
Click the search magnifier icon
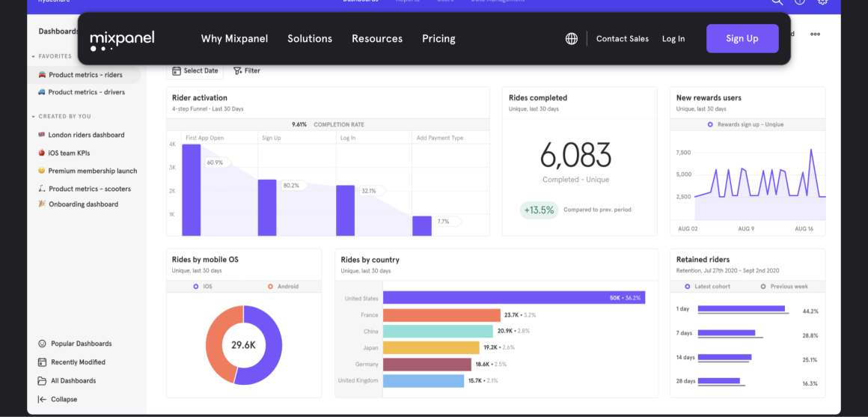[x=777, y=1]
